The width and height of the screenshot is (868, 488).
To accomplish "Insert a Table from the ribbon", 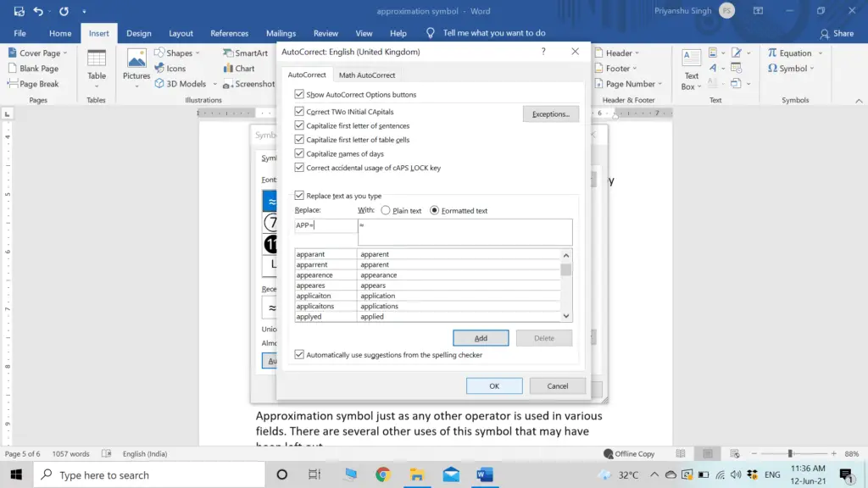I will coord(97,69).
